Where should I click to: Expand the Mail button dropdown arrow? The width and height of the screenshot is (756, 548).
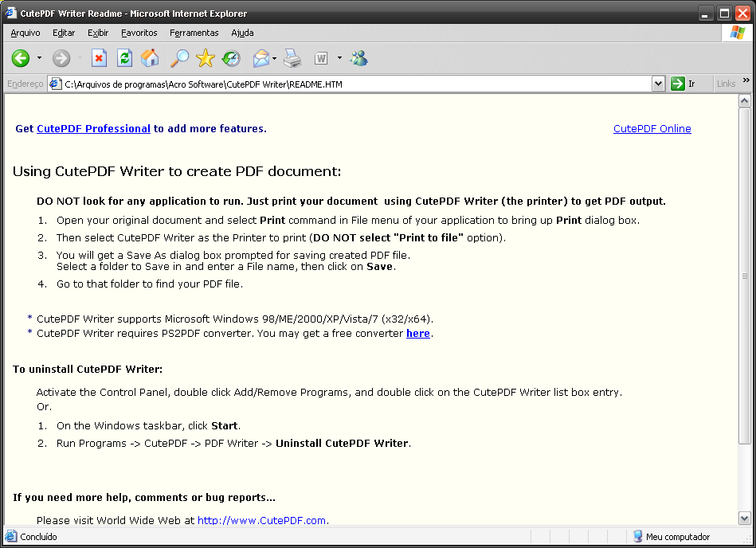point(274,58)
